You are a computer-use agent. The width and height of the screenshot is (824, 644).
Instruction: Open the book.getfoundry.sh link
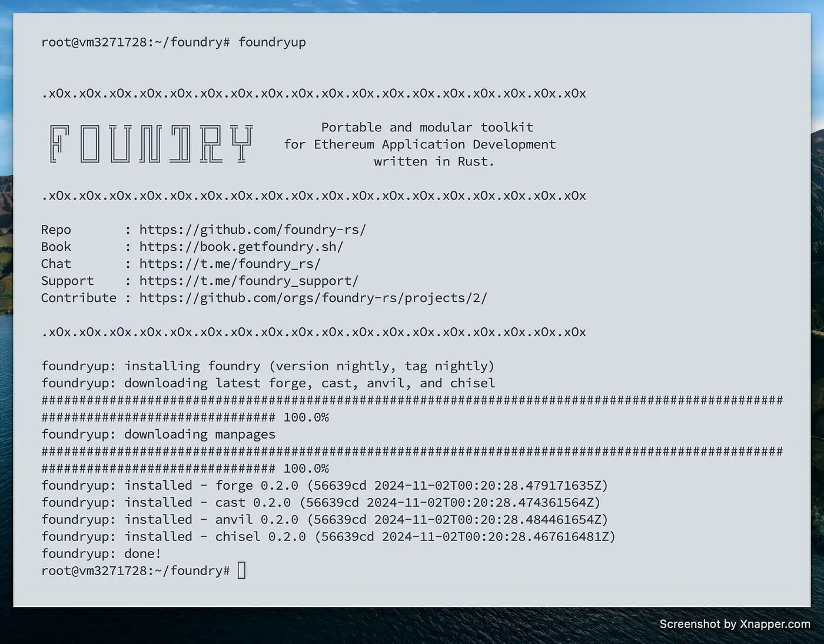click(241, 246)
